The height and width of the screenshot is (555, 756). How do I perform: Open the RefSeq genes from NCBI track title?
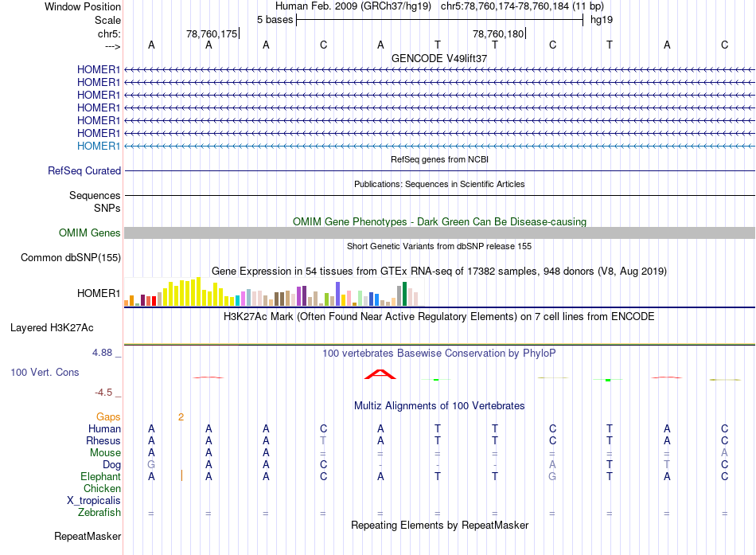439,159
